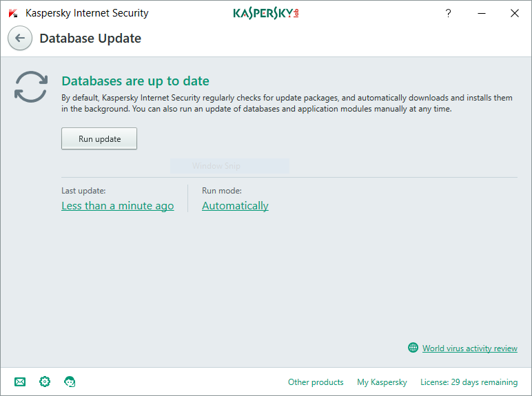Viewport: 532px width, 396px height.
Task: Click the globe icon near virus review
Action: click(413, 348)
